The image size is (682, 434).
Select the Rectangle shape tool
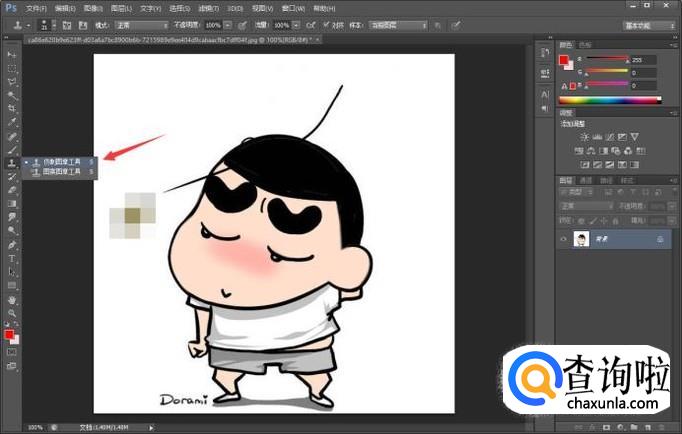click(x=12, y=286)
